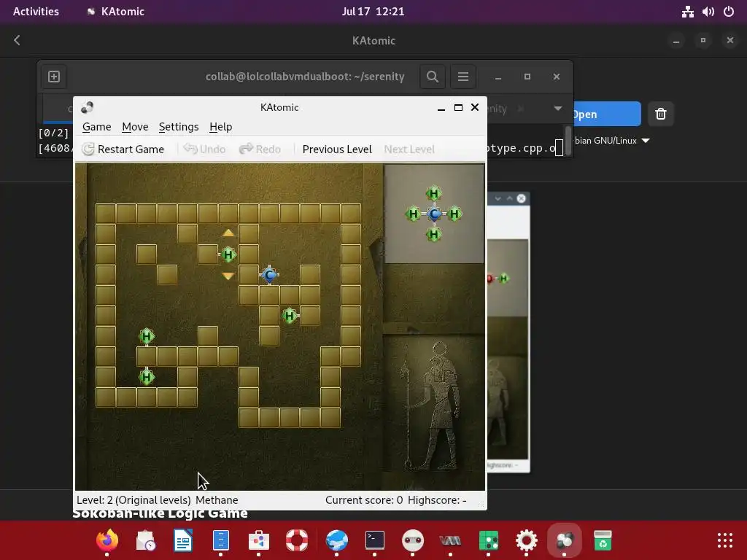Close the KAtomic game window
Image resolution: width=747 pixels, height=560 pixels.
click(x=475, y=107)
